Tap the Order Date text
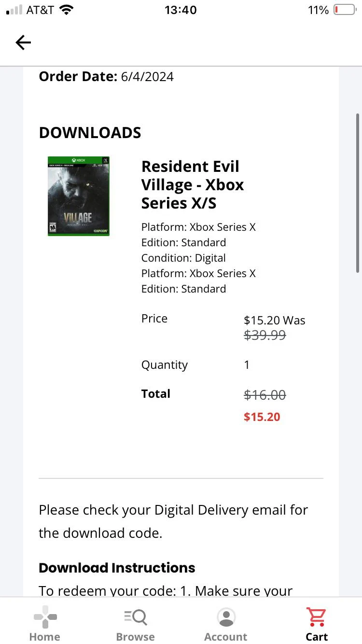Screen dimensions: 362x644 [x=106, y=77]
